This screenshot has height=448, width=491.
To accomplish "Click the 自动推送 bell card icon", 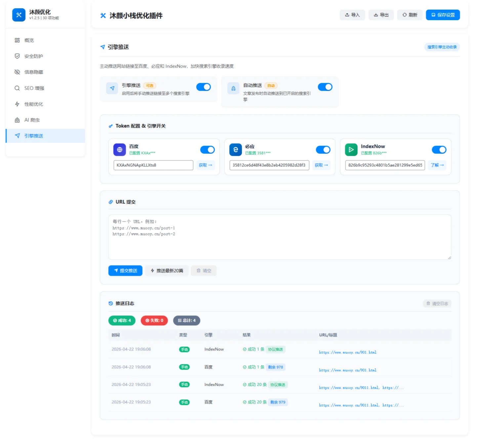I will [x=233, y=88].
